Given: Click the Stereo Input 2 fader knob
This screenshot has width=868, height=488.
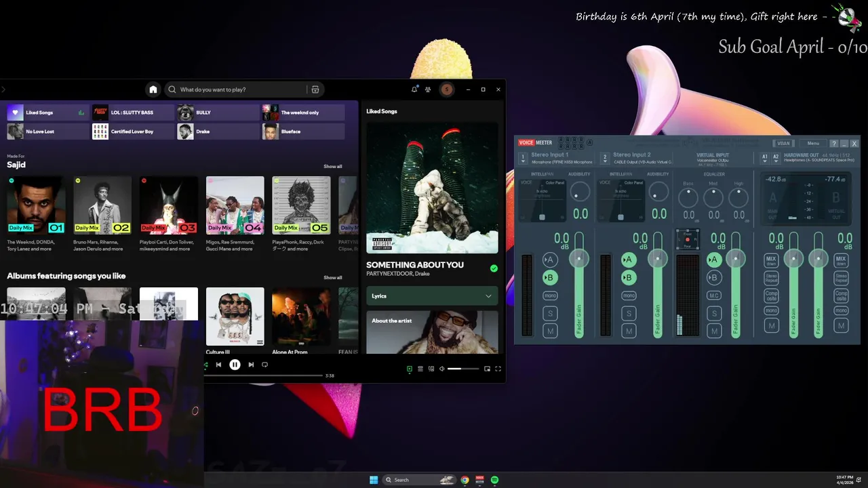Looking at the screenshot, I should point(657,258).
